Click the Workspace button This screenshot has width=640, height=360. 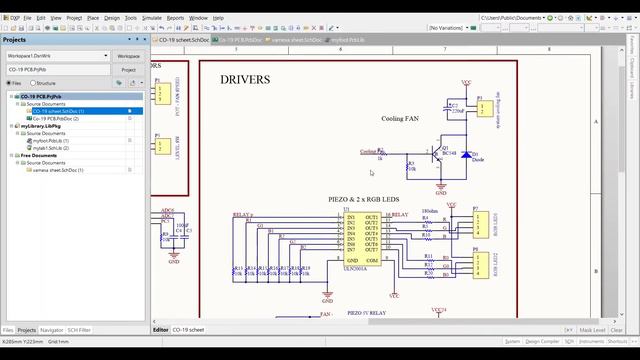128,56
